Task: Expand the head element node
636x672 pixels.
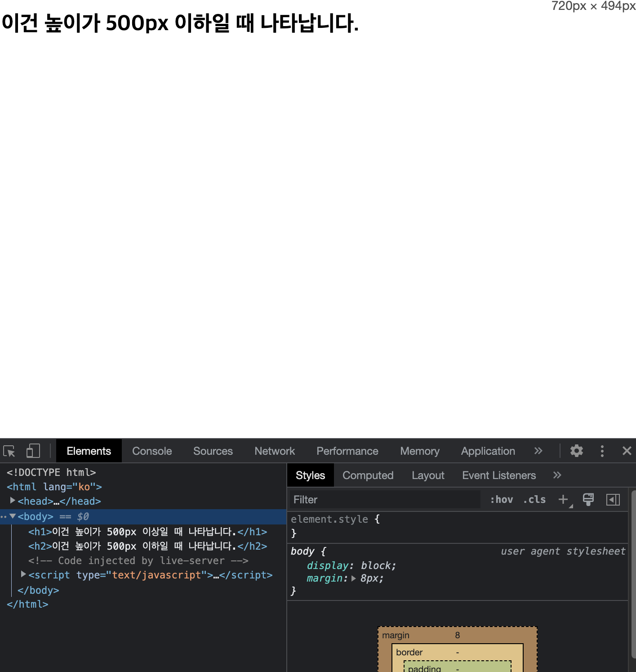Action: click(13, 501)
